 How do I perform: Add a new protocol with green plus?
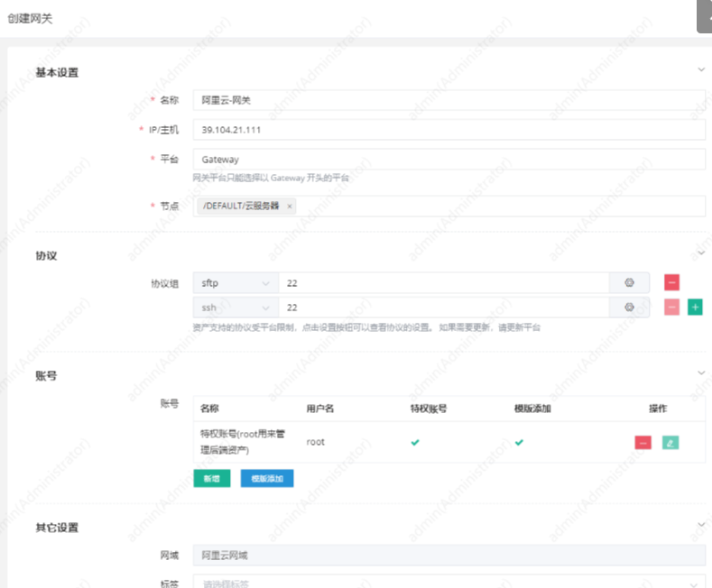(695, 308)
